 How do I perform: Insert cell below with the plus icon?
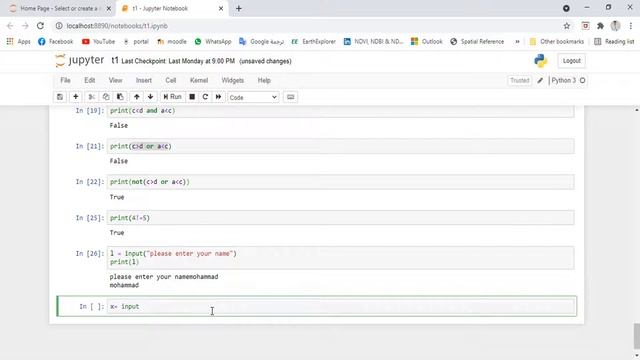point(76,97)
